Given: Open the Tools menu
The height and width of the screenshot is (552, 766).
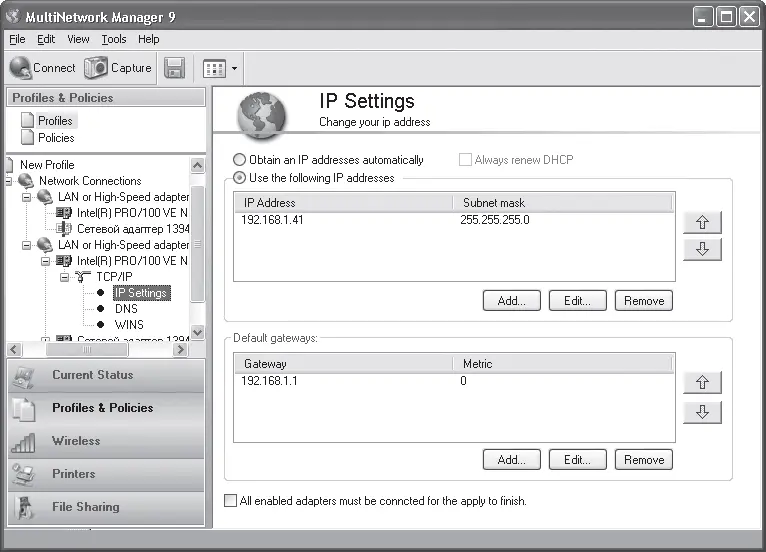Looking at the screenshot, I should pos(113,39).
